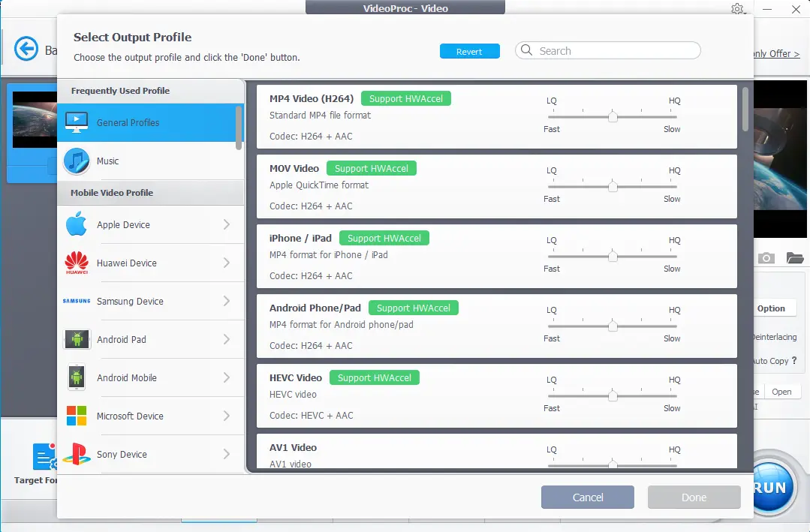810x532 pixels.
Task: Click the profile list vertical scrollbar
Action: pos(745,110)
